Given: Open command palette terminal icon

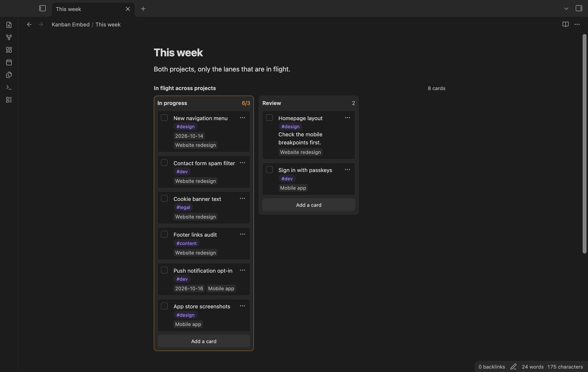Looking at the screenshot, I should click(9, 87).
